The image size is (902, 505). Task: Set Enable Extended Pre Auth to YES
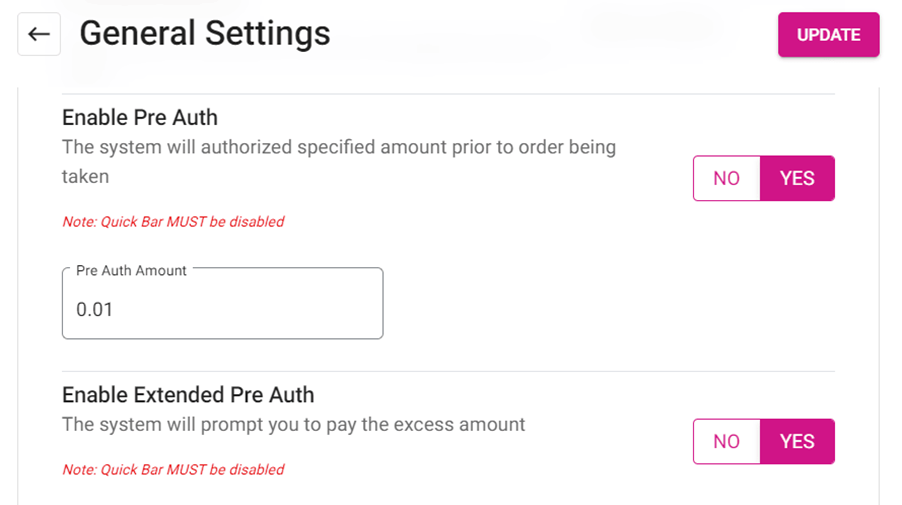797,442
